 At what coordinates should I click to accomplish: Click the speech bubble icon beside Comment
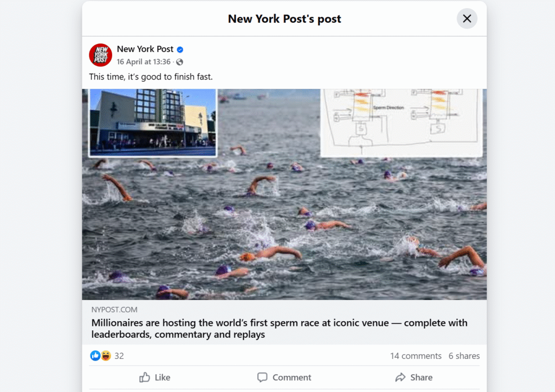[262, 377]
